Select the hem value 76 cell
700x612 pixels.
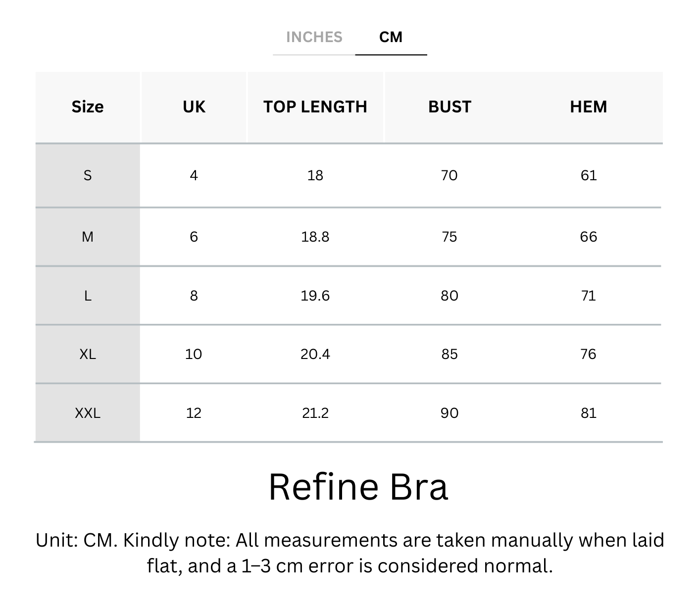(588, 354)
